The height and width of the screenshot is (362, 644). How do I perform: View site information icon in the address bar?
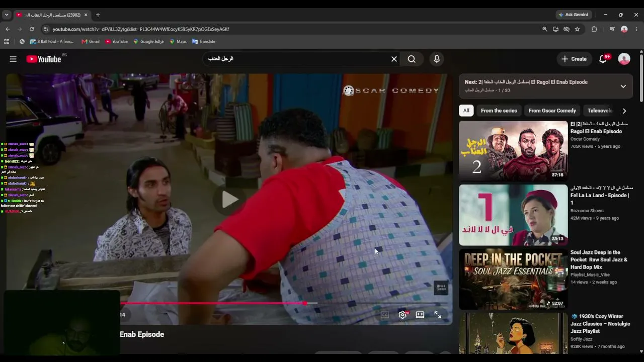(x=46, y=29)
